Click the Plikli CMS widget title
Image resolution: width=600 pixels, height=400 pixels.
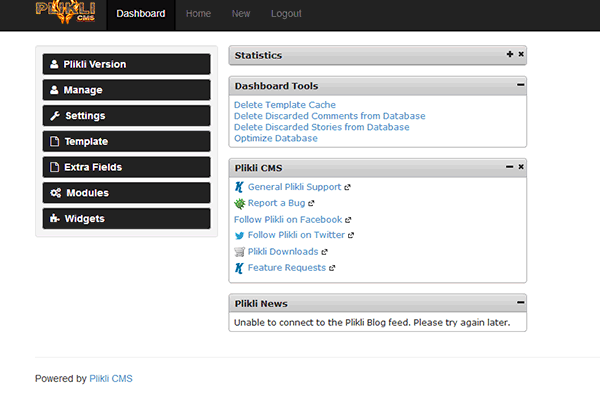(258, 168)
